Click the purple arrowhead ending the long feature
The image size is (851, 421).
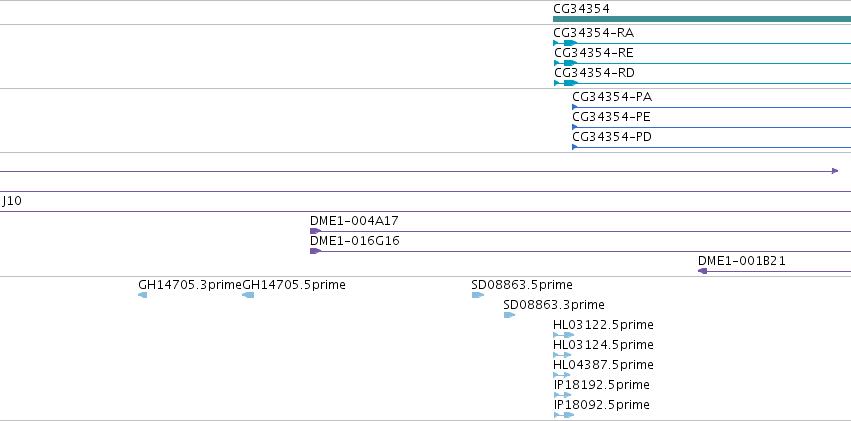[835, 171]
